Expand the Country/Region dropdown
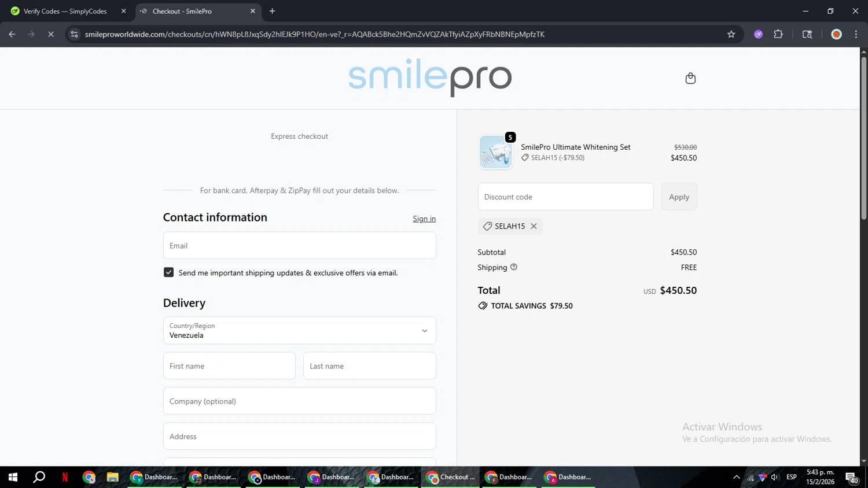Viewport: 868px width, 488px height. [x=299, y=330]
